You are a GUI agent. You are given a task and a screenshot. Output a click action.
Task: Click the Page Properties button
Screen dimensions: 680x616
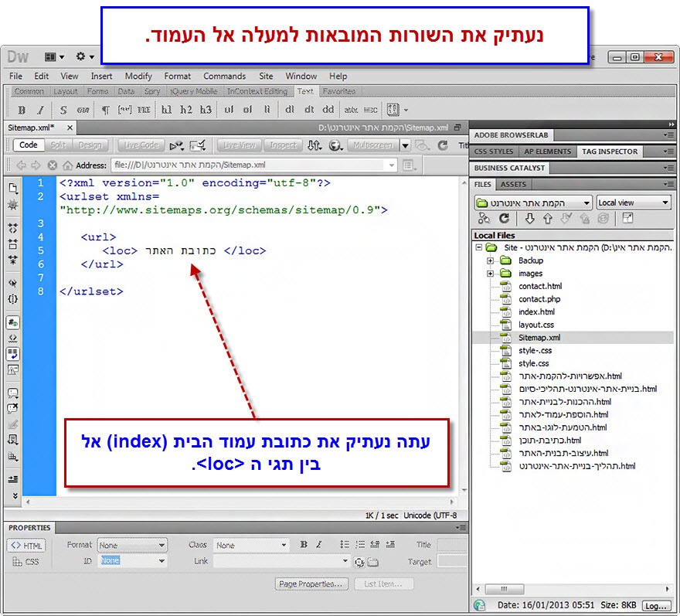tap(311, 584)
